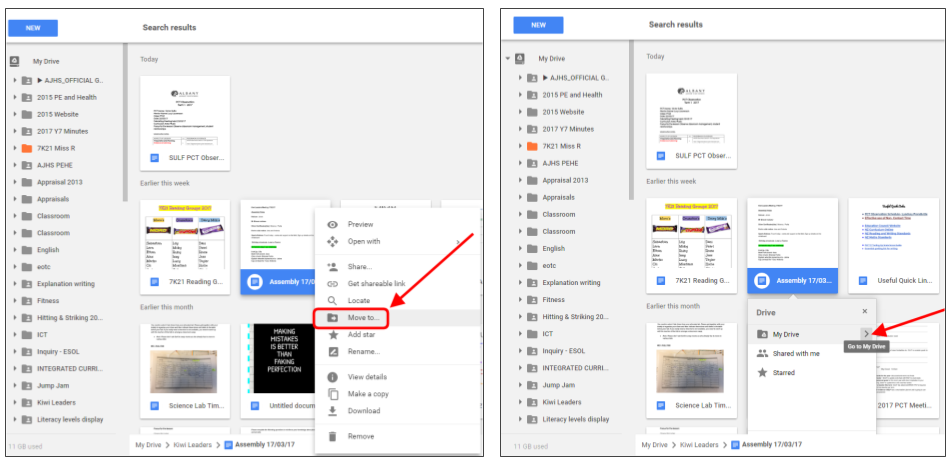Click the copy icon beside Make a copy
Image resolution: width=949 pixels, height=466 pixels.
tap(332, 394)
